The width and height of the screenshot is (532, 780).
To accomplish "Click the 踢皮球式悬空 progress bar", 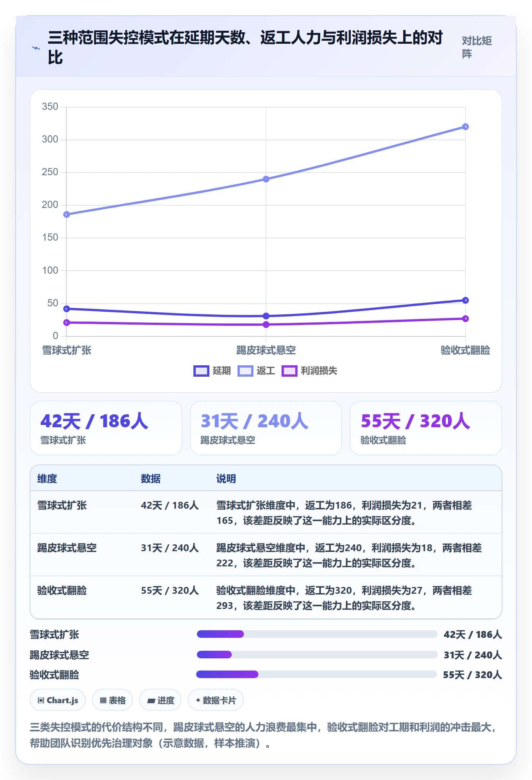I will (x=317, y=655).
